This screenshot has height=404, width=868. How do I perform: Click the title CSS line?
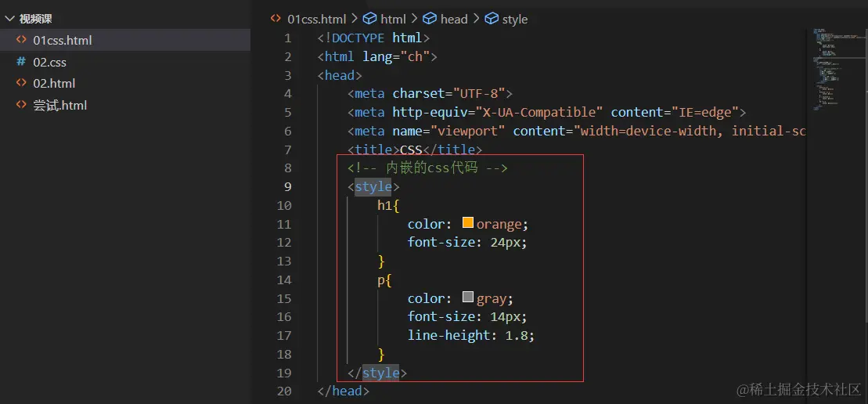pyautogui.click(x=415, y=150)
